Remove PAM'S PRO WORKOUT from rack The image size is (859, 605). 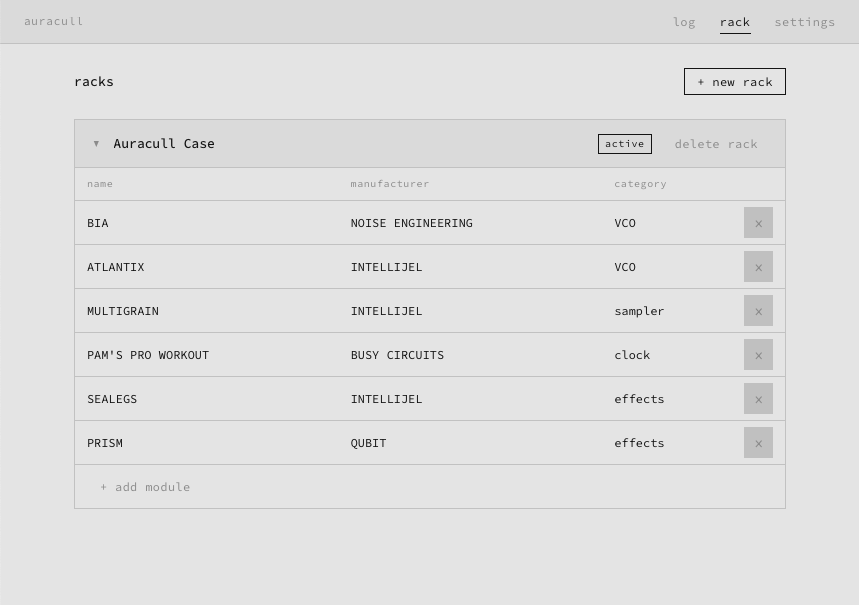point(758,355)
